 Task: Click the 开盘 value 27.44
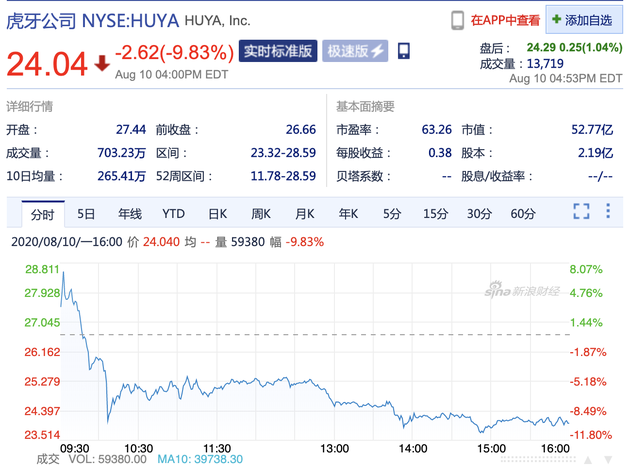(x=131, y=130)
